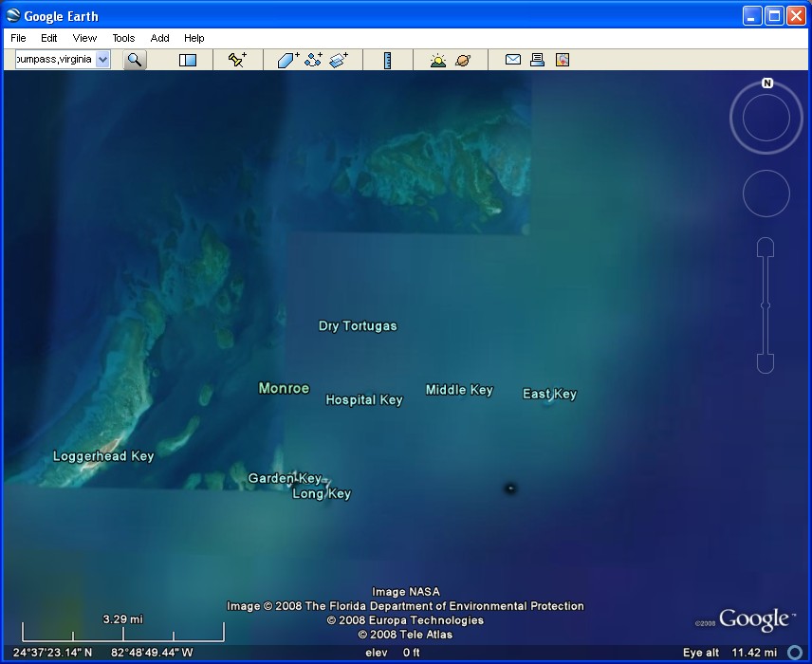Print the view using the printer icon
The image size is (812, 664).
pos(538,60)
